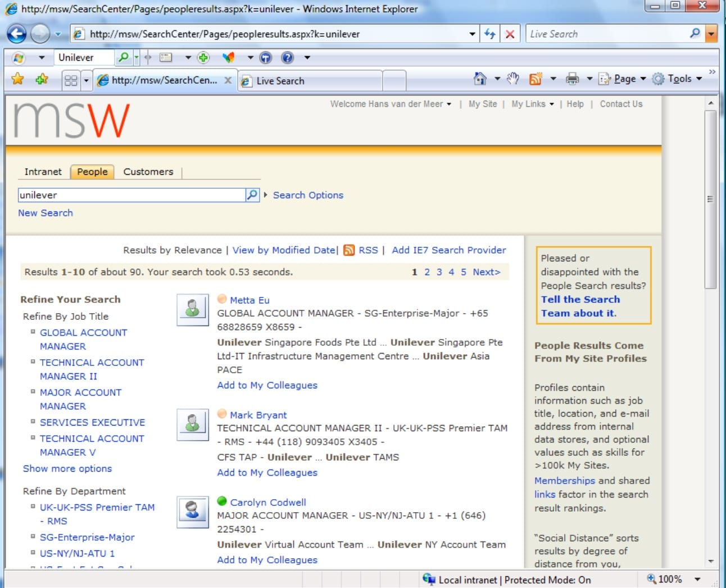Screen dimensions: 726x588
Task: Click the MSN butterfly toolbar icon
Action: coord(229,57)
